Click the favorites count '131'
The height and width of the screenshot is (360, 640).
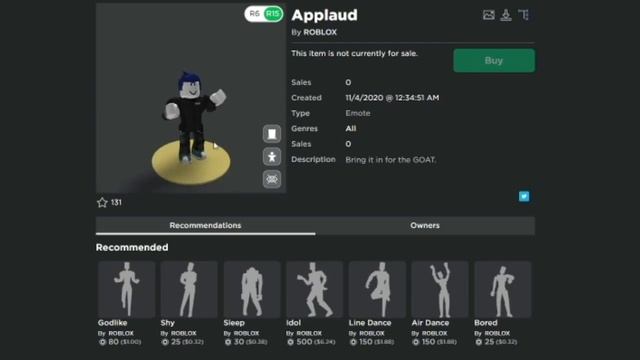coord(116,202)
